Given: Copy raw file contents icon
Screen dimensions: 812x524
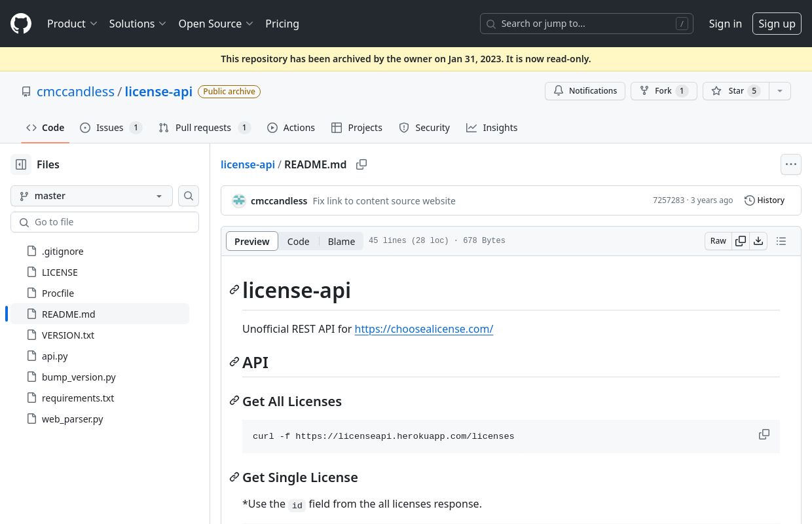Looking at the screenshot, I should click(x=741, y=241).
